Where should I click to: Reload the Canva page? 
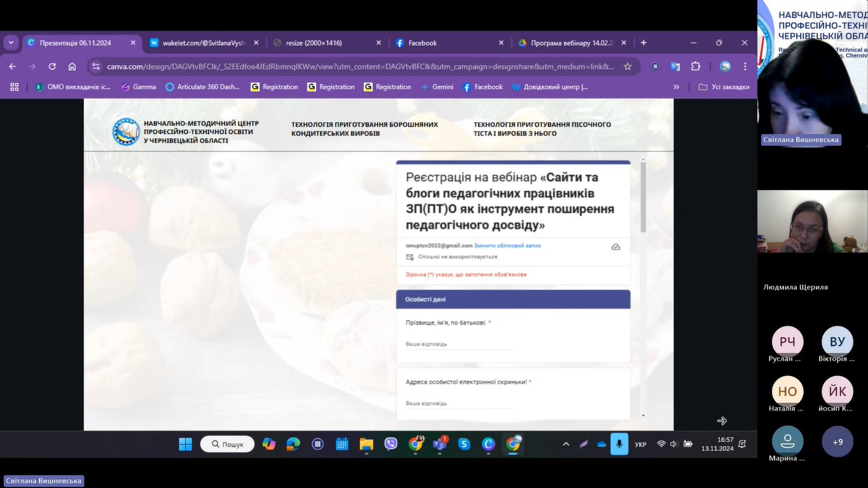[52, 66]
